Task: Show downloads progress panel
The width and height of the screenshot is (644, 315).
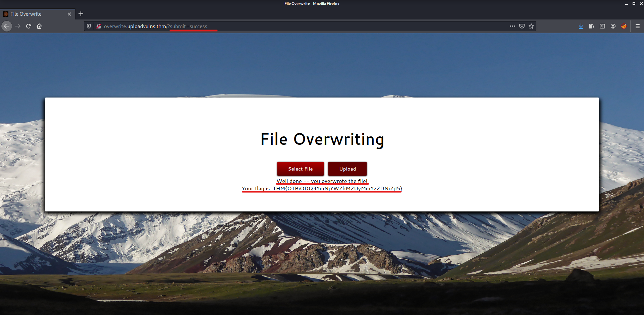Action: pyautogui.click(x=581, y=26)
